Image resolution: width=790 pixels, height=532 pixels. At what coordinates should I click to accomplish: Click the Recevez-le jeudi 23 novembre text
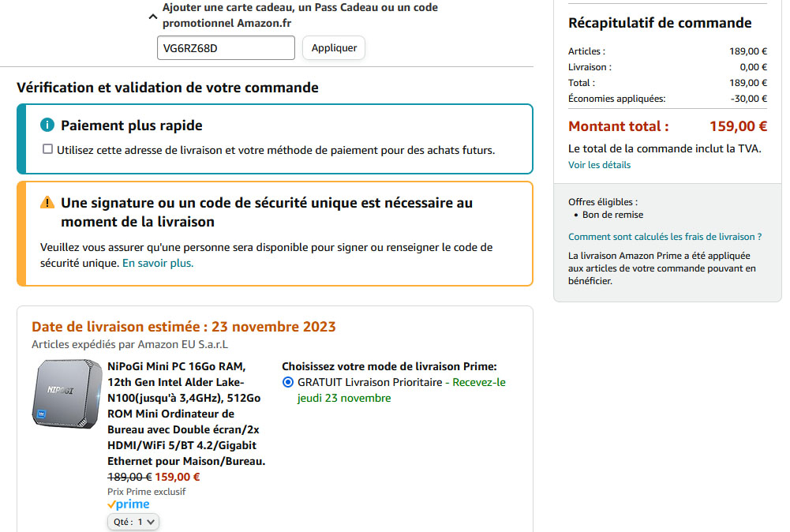(402, 390)
